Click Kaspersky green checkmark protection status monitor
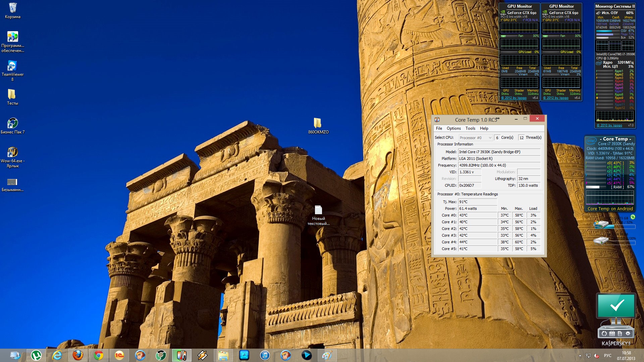This screenshot has width=644, height=362. (x=616, y=306)
